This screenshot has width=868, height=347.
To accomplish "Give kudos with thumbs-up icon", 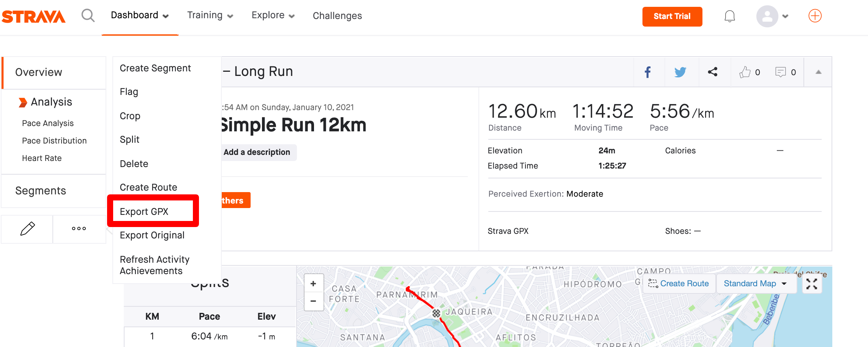I will pos(745,72).
